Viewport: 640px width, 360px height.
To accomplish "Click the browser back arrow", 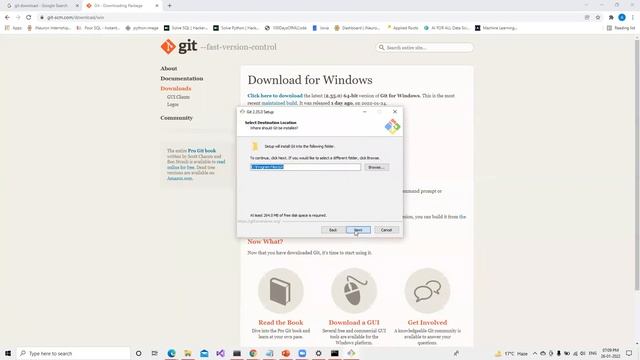I will coord(7,18).
